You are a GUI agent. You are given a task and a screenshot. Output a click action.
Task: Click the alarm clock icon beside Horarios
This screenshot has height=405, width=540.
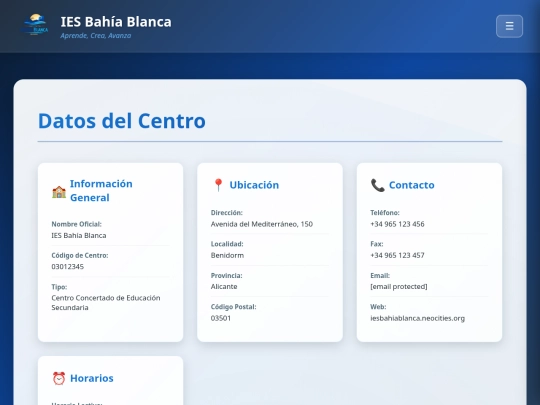(x=59, y=378)
